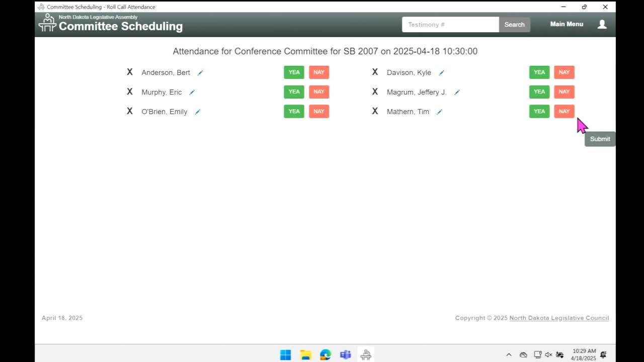The width and height of the screenshot is (644, 362).
Task: Click the name Anderson, Bert
Action: tap(166, 72)
